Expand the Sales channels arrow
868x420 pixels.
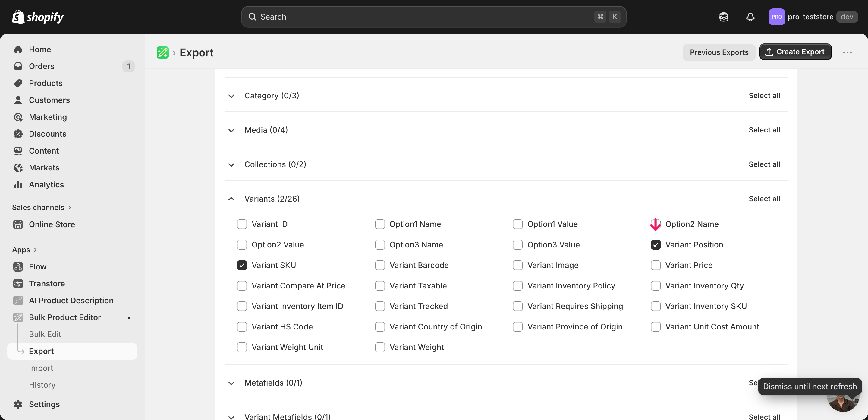click(70, 208)
